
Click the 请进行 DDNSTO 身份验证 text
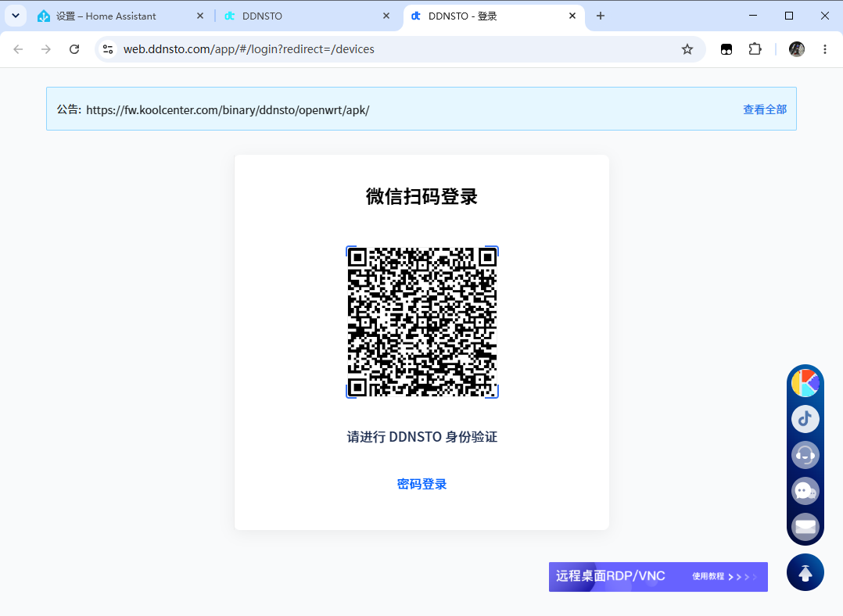(422, 437)
